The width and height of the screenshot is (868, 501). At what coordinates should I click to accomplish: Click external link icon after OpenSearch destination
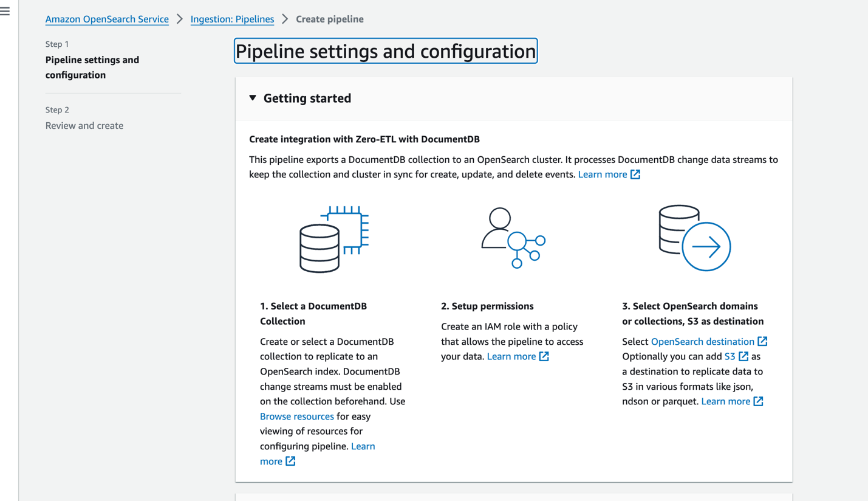click(762, 342)
